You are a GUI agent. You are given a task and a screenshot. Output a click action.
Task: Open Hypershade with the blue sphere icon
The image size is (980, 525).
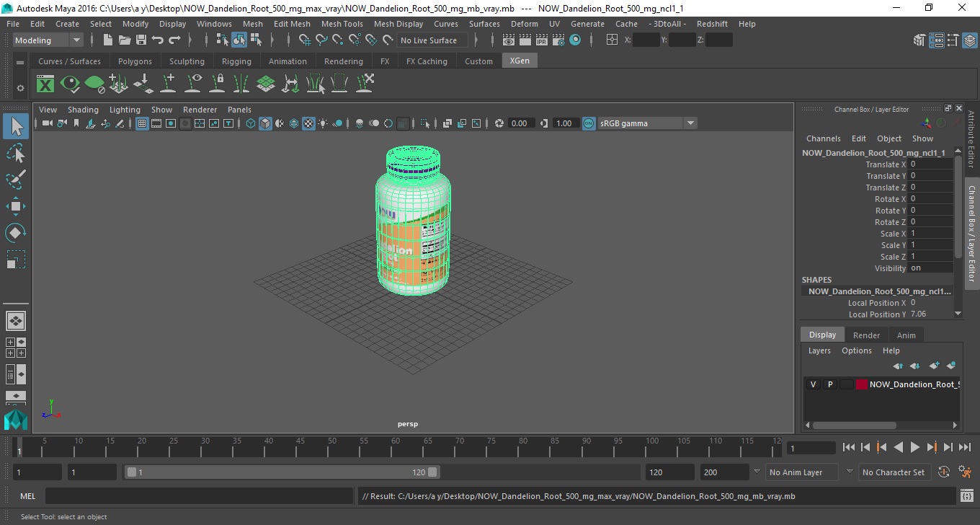575,40
